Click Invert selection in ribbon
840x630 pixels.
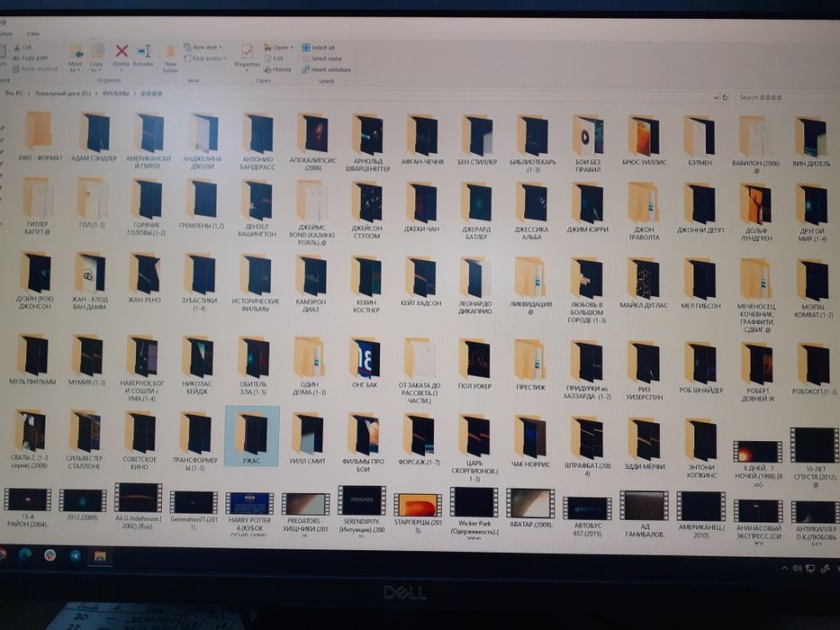click(326, 69)
